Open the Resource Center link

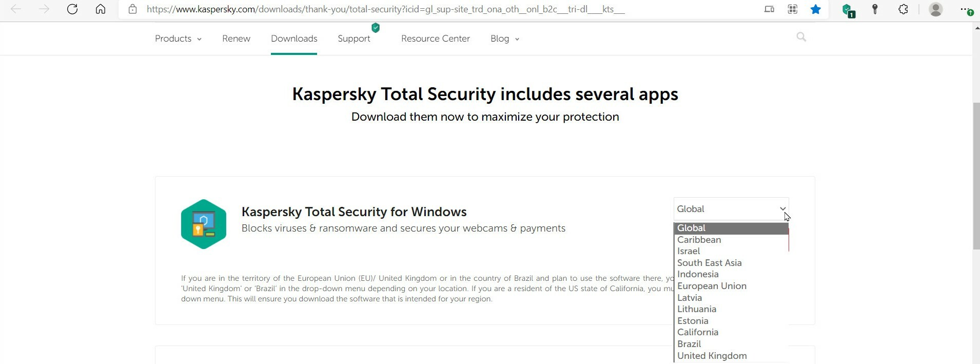click(x=435, y=39)
